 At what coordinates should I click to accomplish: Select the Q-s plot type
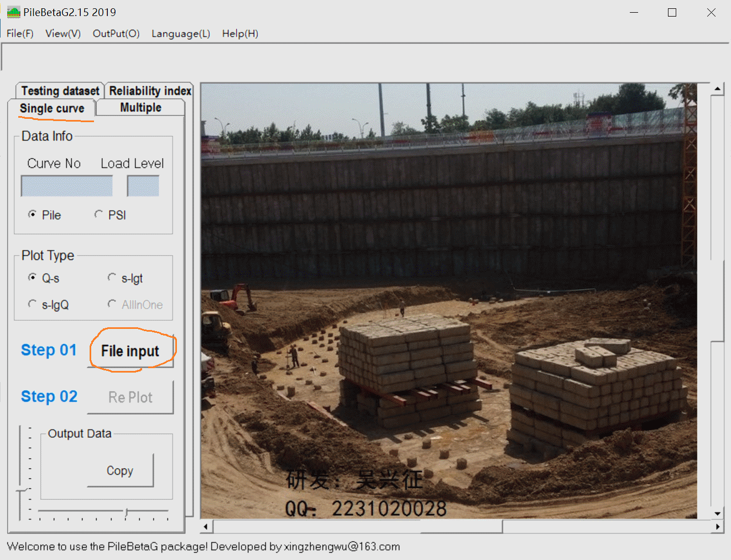[x=33, y=278]
